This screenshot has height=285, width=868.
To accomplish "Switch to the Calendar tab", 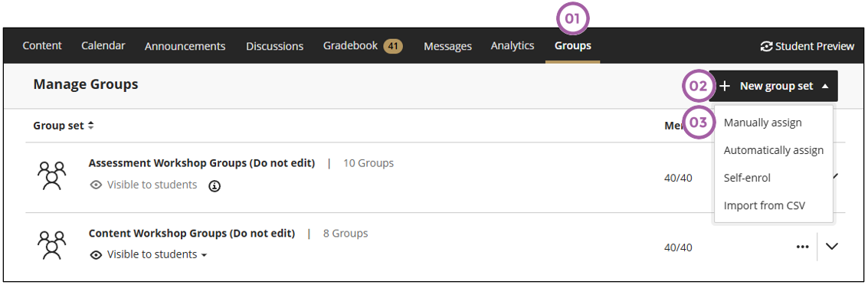I will 103,45.
